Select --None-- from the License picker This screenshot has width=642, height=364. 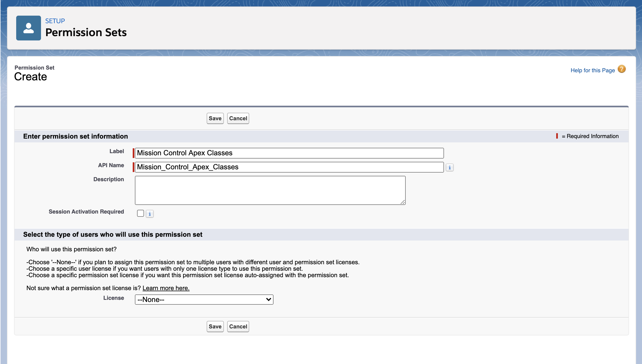pos(204,299)
